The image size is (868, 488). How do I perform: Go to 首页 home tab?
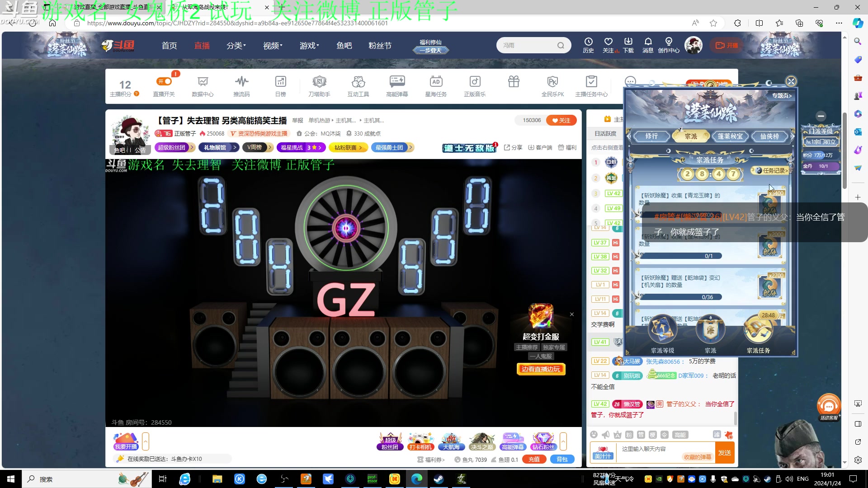pos(170,46)
